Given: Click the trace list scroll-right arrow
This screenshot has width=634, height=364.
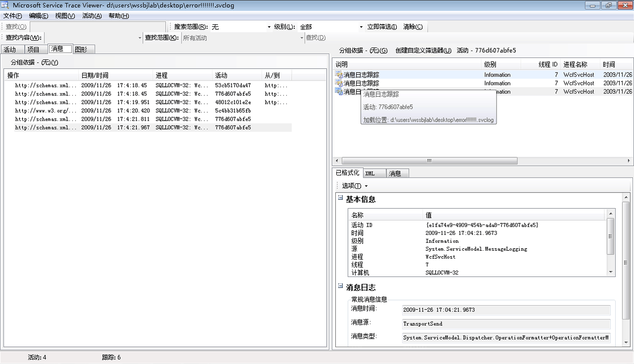Looking at the screenshot, I should click(x=630, y=161).
